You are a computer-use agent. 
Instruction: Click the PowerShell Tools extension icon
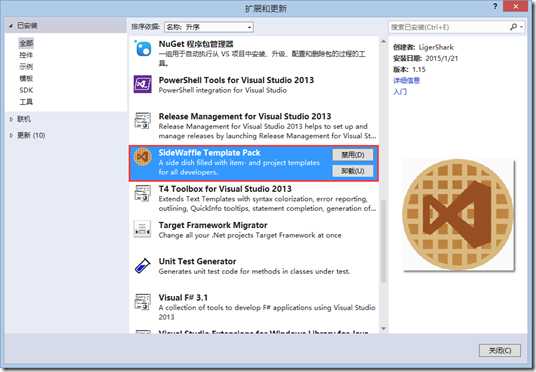point(143,84)
